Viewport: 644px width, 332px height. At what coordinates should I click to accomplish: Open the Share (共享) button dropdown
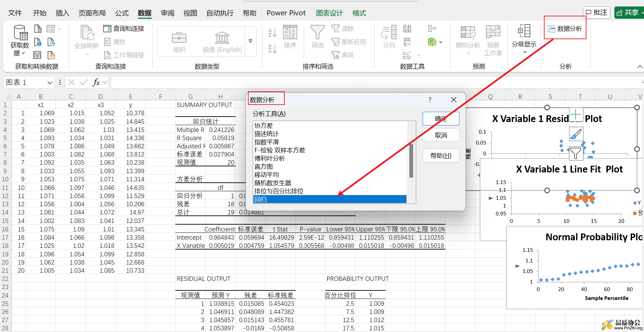[x=642, y=13]
